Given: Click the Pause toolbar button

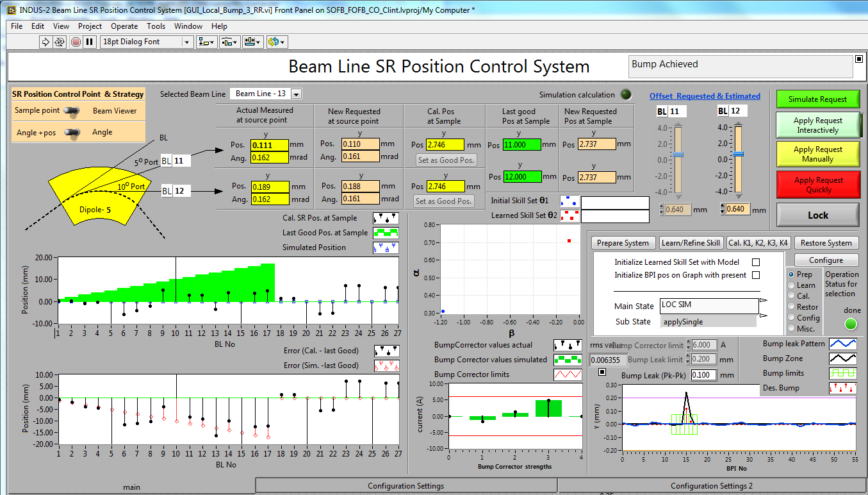Looking at the screenshot, I should coord(90,42).
